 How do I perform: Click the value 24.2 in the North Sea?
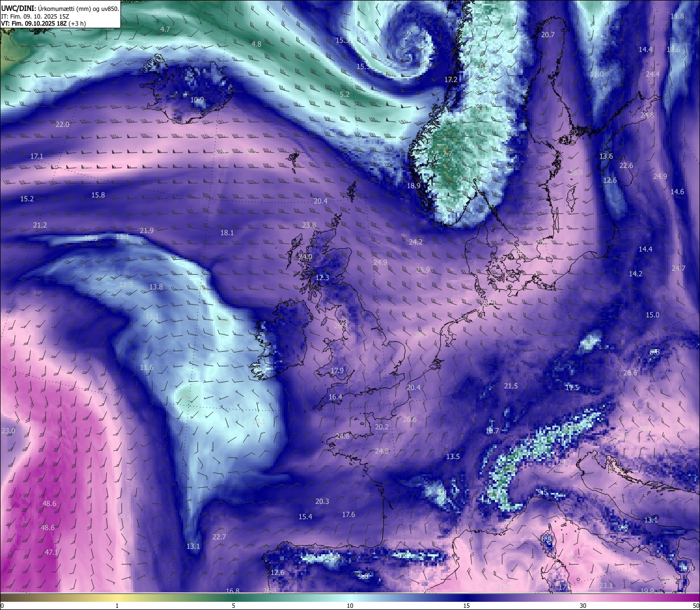point(416,241)
